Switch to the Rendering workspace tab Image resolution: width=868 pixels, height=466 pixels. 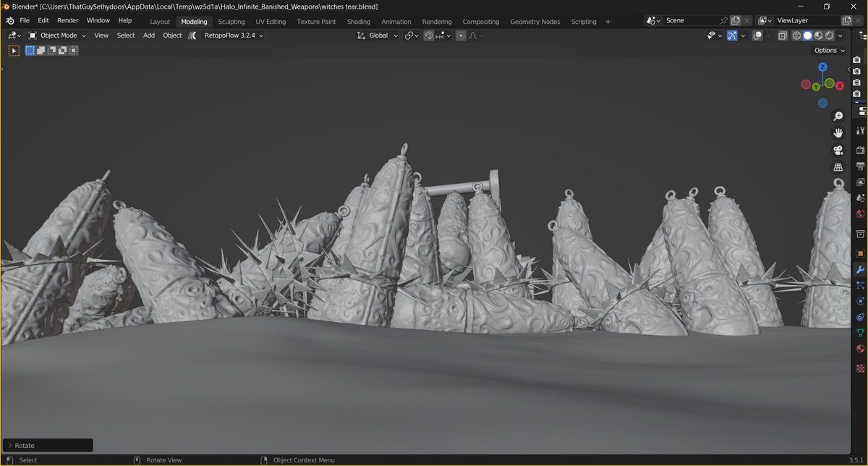click(436, 22)
